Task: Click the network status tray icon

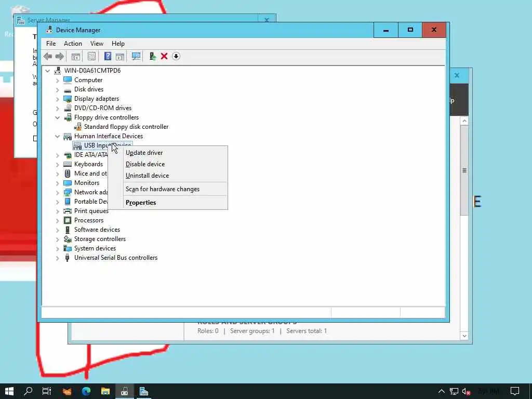Action: click(x=454, y=391)
